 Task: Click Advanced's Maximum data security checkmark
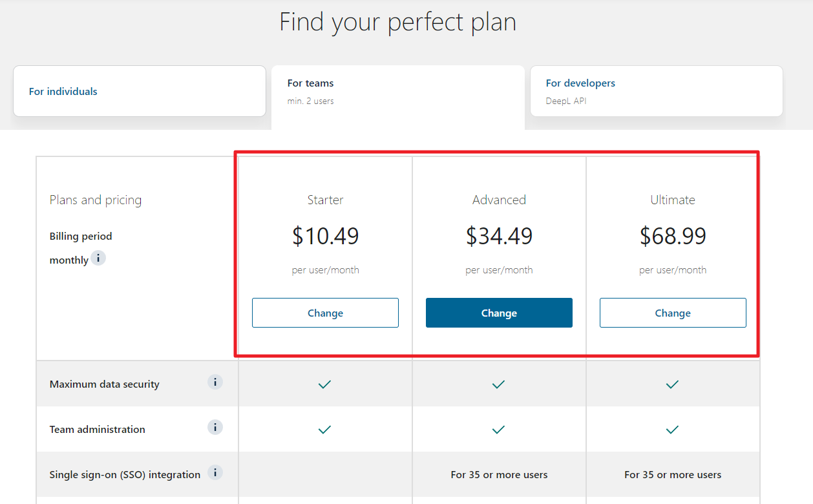click(x=498, y=384)
